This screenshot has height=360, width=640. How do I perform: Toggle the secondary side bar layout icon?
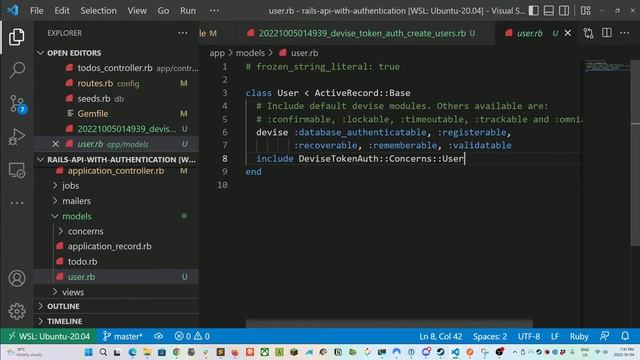coord(564,11)
